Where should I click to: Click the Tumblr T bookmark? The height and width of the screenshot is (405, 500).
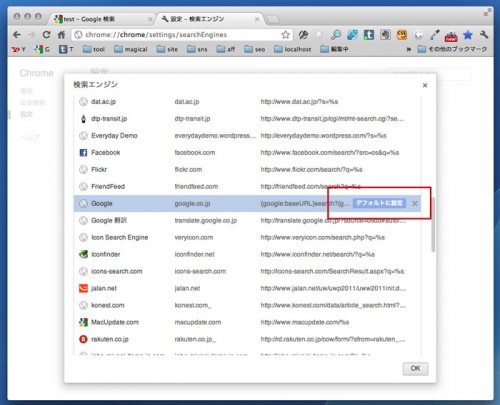click(66, 49)
